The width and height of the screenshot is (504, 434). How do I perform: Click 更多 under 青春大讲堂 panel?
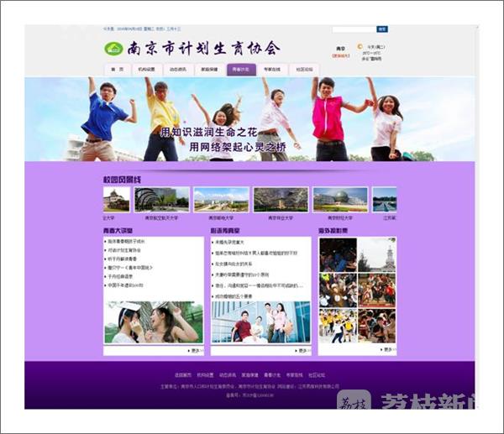point(197,350)
